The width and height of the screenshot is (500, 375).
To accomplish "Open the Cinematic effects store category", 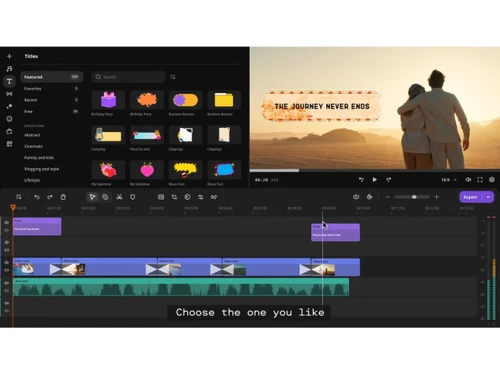I will (x=33, y=146).
